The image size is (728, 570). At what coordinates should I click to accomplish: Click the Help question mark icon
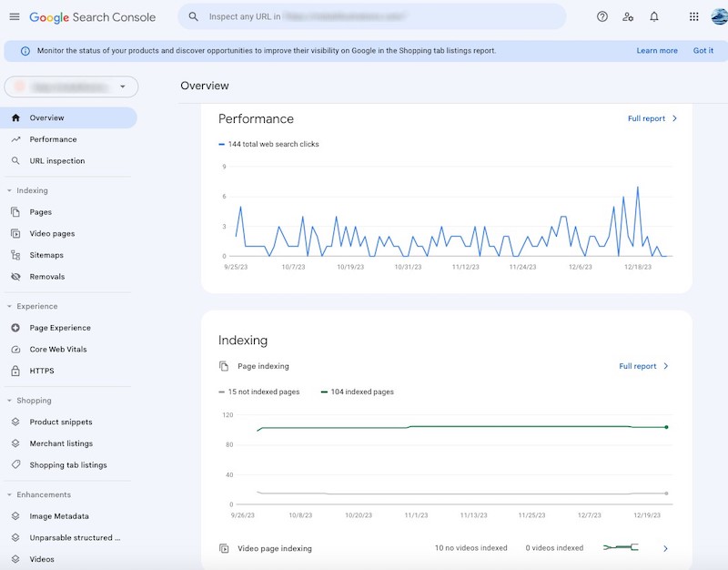click(x=602, y=16)
